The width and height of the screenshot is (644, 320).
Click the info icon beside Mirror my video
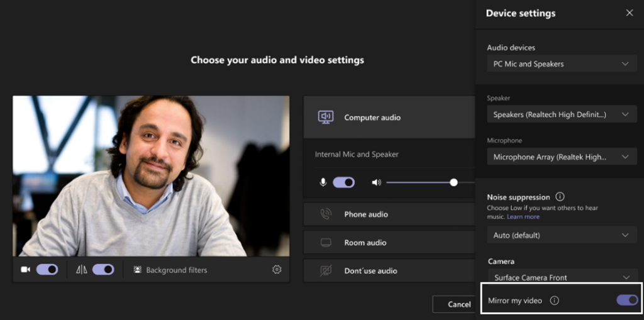click(554, 301)
